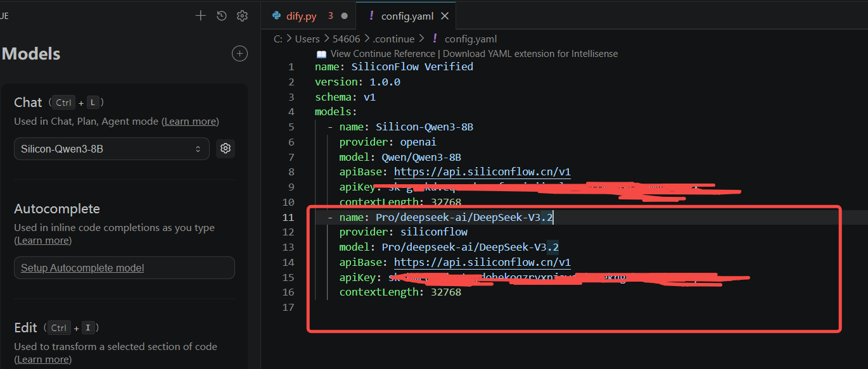Screen dimensions: 868x369
Task: Click unsaved dot on dify.py tab
Action: (x=344, y=16)
